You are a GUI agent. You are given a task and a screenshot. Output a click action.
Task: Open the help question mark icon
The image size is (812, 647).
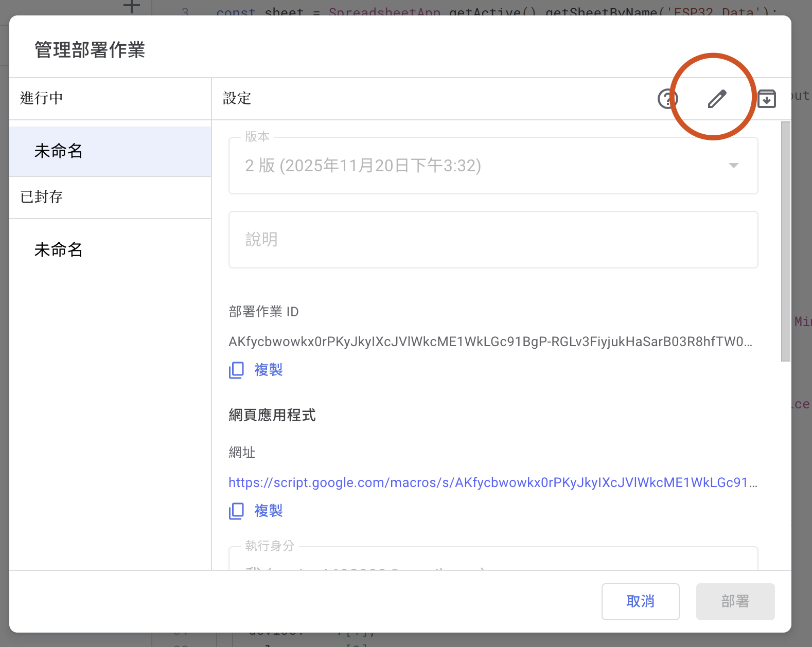click(x=667, y=98)
